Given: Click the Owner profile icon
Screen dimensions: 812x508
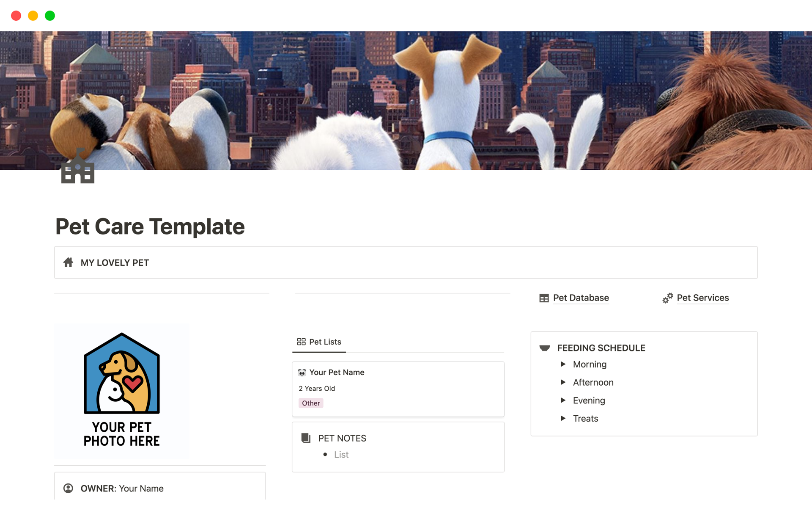Looking at the screenshot, I should coord(69,488).
